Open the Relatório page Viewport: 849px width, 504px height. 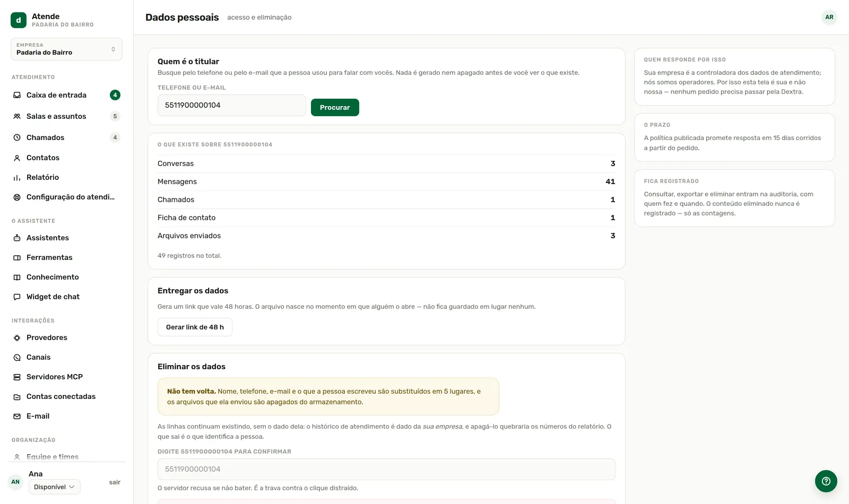[x=66, y=177]
